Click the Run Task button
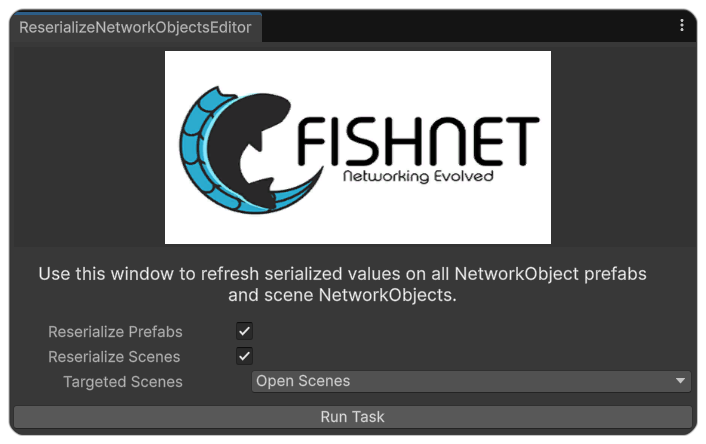 pos(352,416)
